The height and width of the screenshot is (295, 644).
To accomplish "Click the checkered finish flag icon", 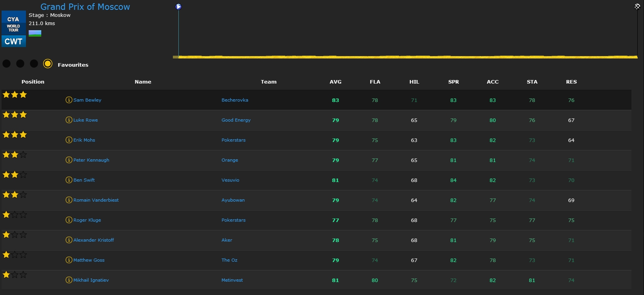I will click(637, 7).
